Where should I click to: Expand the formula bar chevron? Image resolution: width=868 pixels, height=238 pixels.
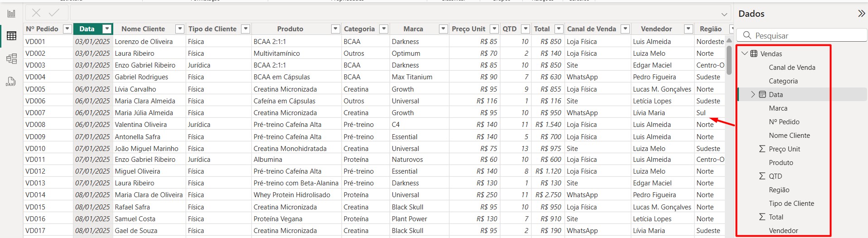[x=724, y=14]
